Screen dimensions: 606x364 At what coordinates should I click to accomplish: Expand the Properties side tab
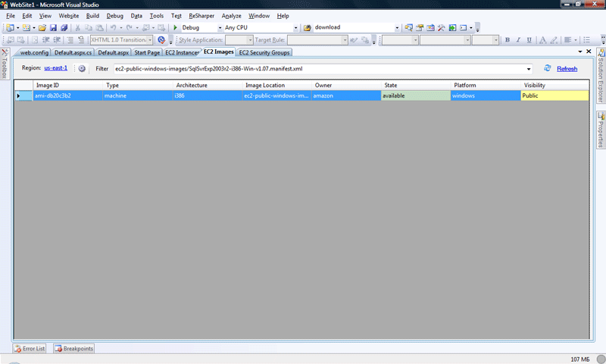(x=601, y=129)
